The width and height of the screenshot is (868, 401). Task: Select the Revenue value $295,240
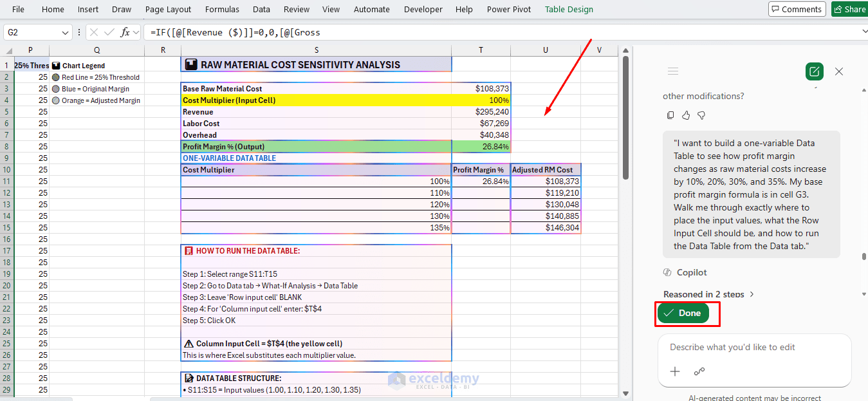pyautogui.click(x=481, y=112)
